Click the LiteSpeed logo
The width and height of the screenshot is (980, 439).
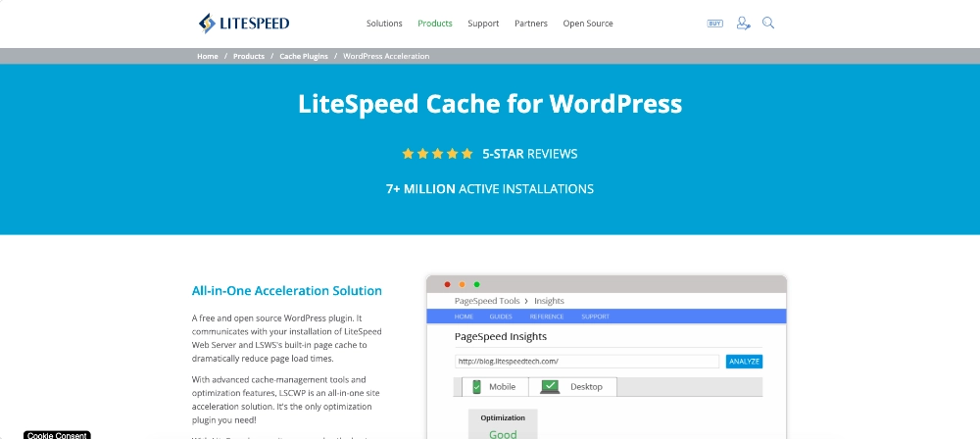click(x=244, y=24)
